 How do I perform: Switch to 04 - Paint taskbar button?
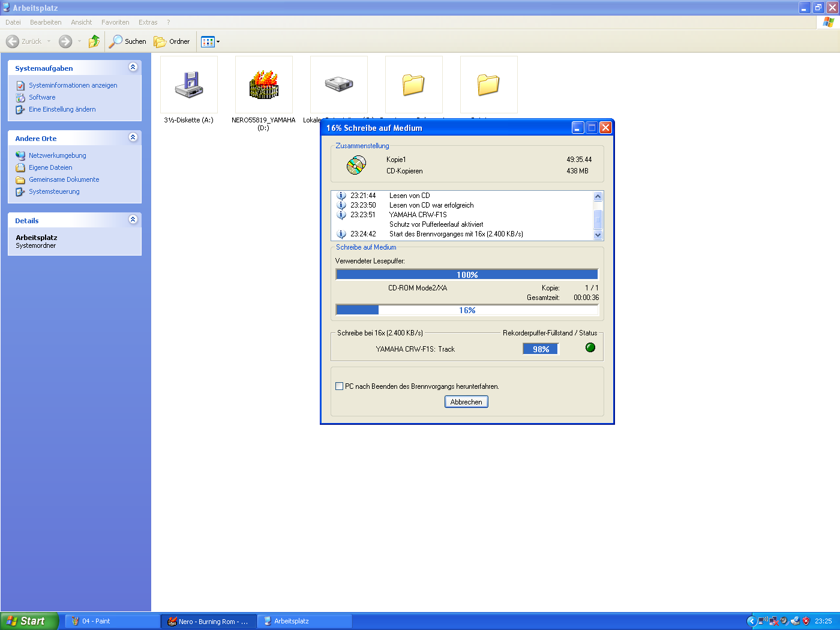coord(112,621)
